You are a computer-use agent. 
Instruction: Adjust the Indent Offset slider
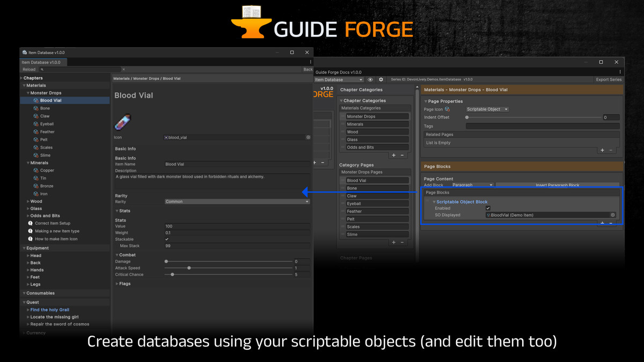[533, 117]
